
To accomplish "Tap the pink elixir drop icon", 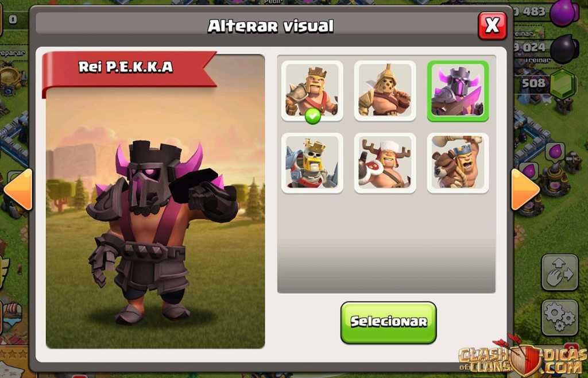I will pos(564,13).
